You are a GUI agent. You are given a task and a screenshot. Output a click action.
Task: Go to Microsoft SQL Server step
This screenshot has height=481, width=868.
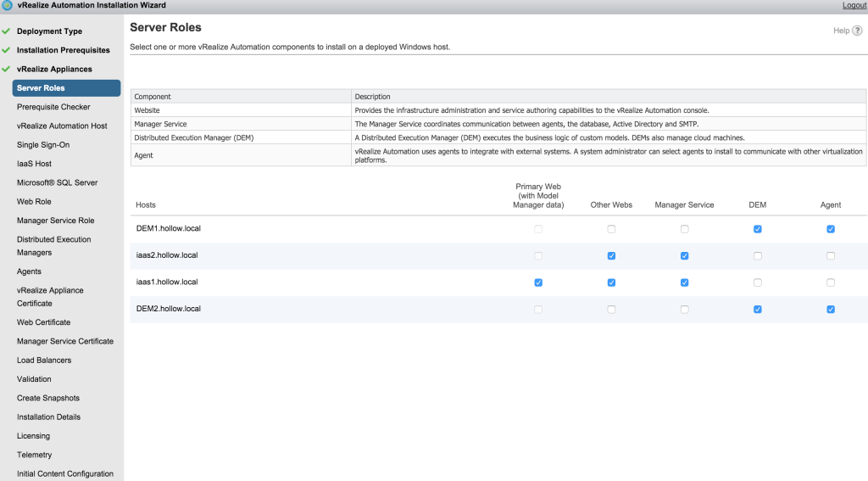[57, 182]
